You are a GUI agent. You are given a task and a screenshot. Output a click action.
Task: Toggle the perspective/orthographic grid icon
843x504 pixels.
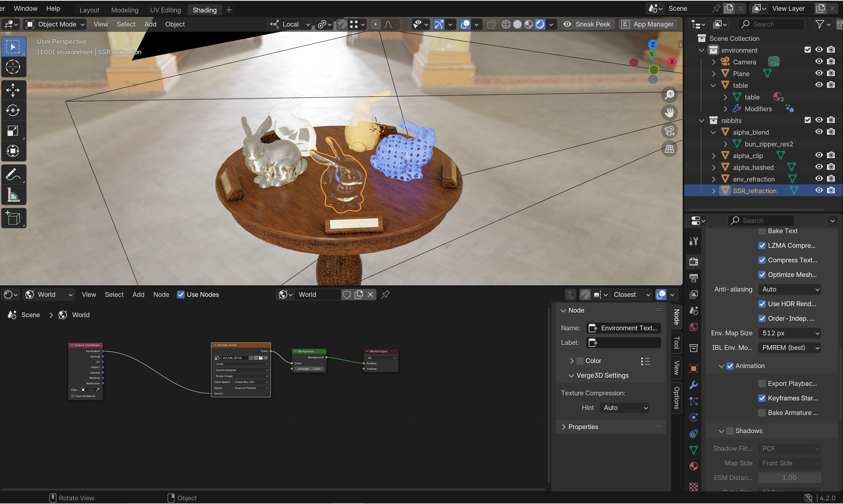669,149
